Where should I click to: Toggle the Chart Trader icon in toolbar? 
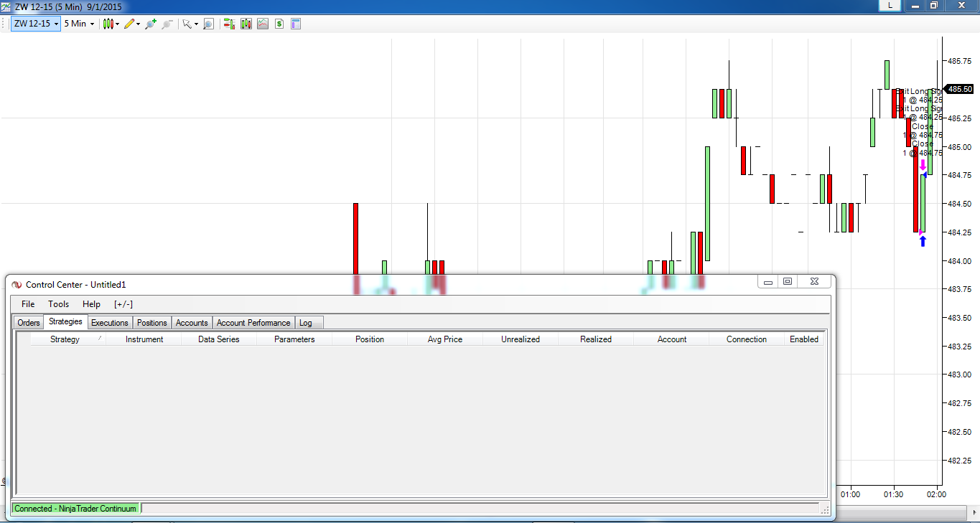pos(230,24)
